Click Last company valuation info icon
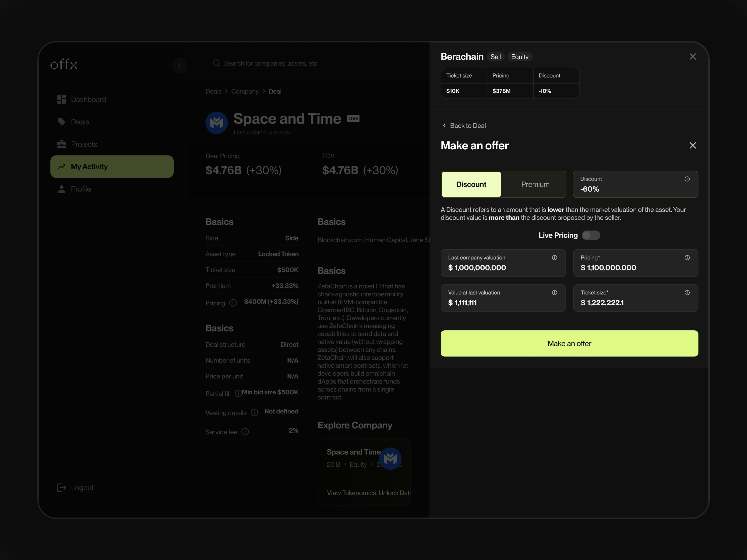The width and height of the screenshot is (747, 560). click(554, 258)
